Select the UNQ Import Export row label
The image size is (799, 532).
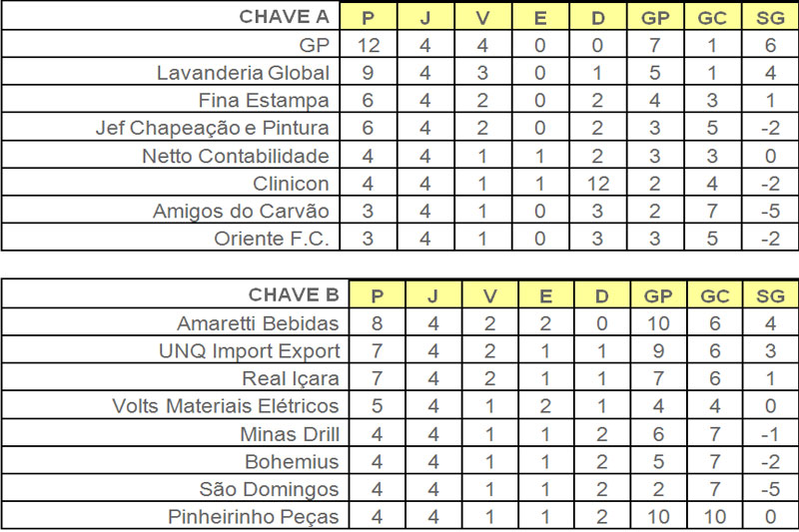[249, 350]
